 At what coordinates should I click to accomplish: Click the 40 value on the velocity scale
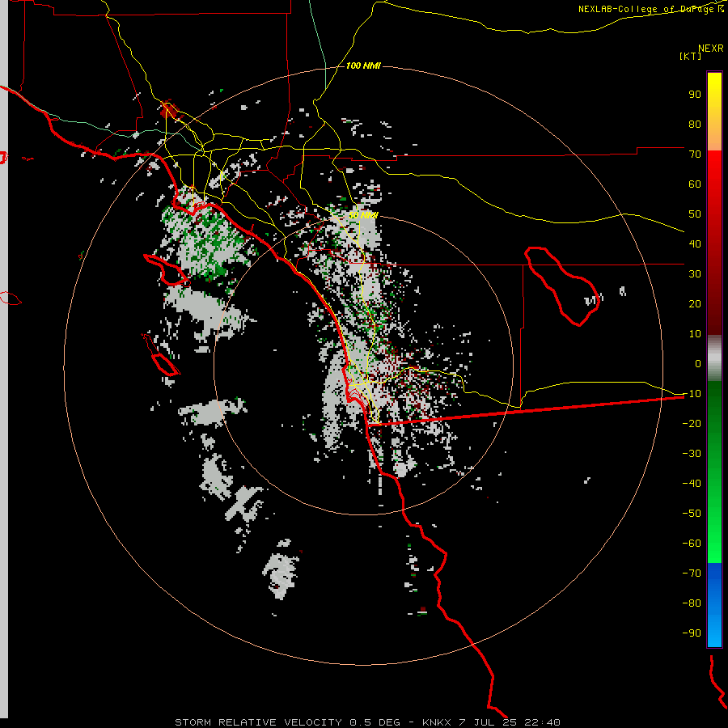(695, 244)
